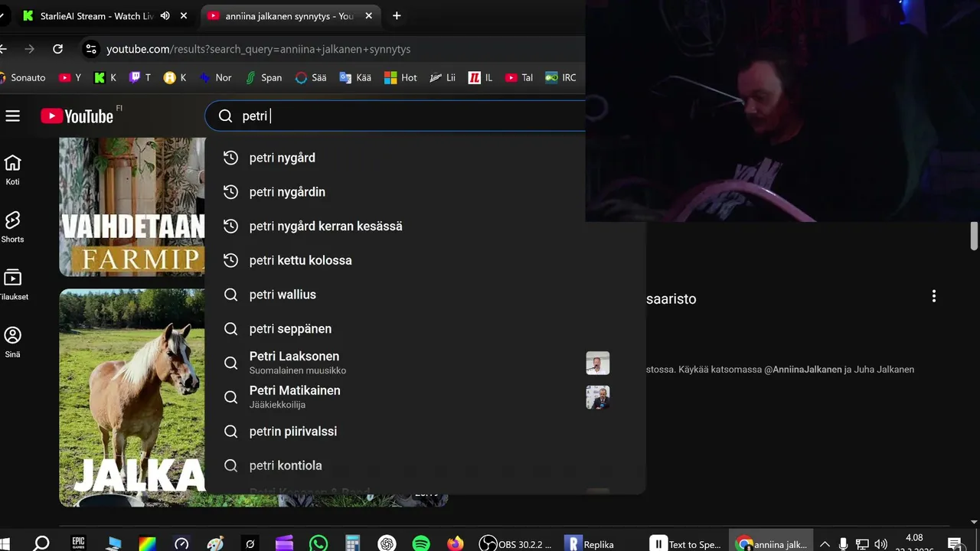980x551 pixels.
Task: Select suggestion 'petri seppänen'
Action: pos(425,328)
